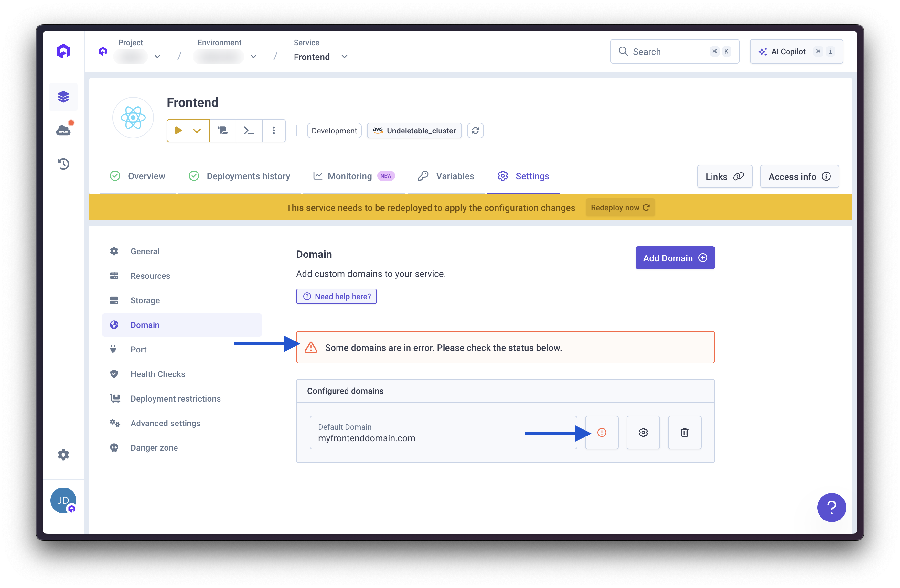Expand the Service Frontend selector dropdown
900x588 pixels.
(344, 57)
